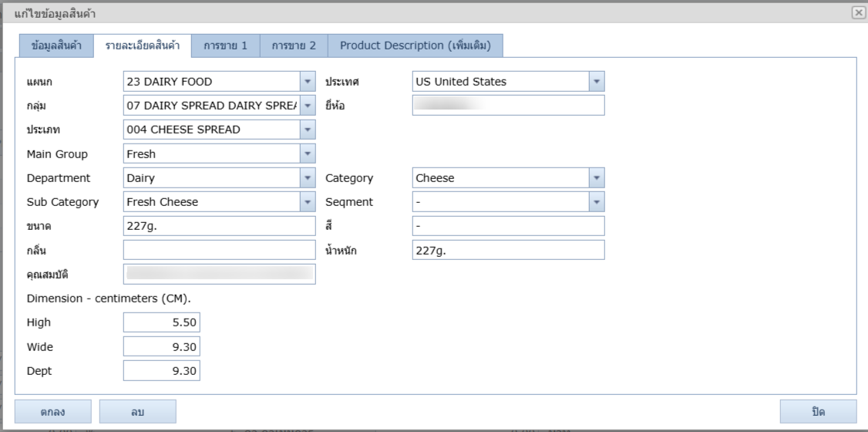Viewport: 868px width, 432px height.
Task: Go to the การขาย 2 tab
Action: click(294, 46)
